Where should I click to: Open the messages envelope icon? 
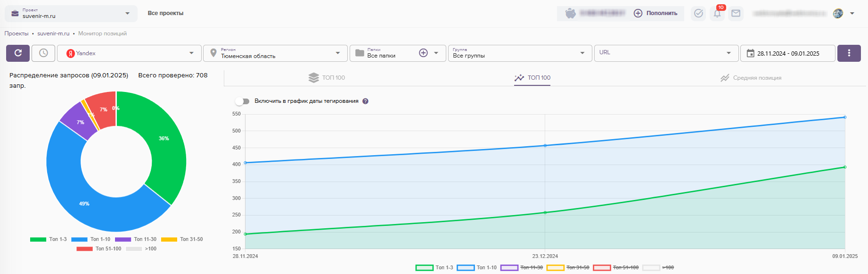coord(736,13)
